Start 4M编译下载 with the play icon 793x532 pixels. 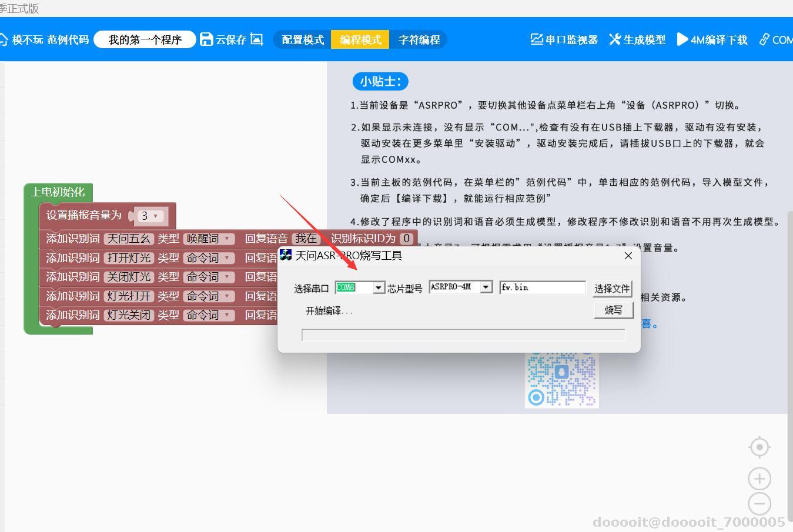click(682, 39)
